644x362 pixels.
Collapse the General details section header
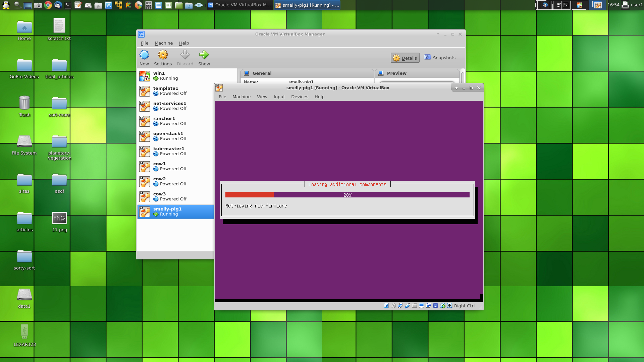[307, 73]
